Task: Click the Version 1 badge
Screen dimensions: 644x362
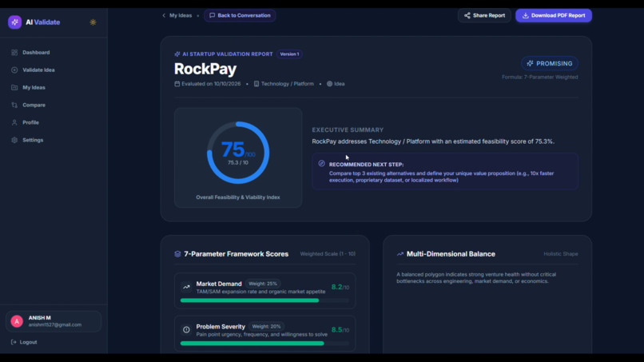Action: (289, 54)
